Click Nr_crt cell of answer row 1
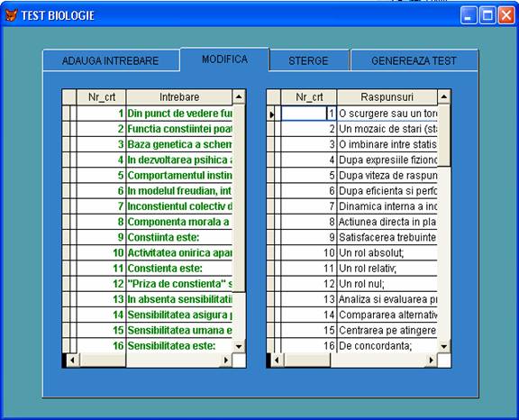The height and width of the screenshot is (420, 519). [x=309, y=114]
